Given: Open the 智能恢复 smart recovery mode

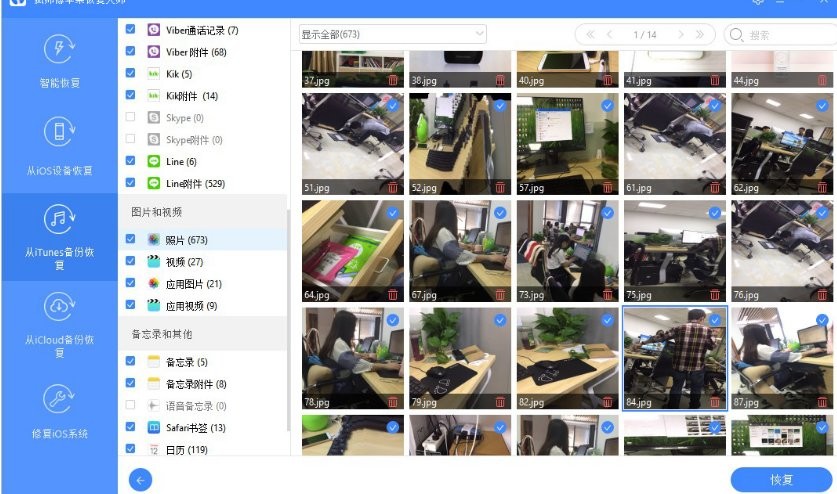Looking at the screenshot, I should coord(59,62).
